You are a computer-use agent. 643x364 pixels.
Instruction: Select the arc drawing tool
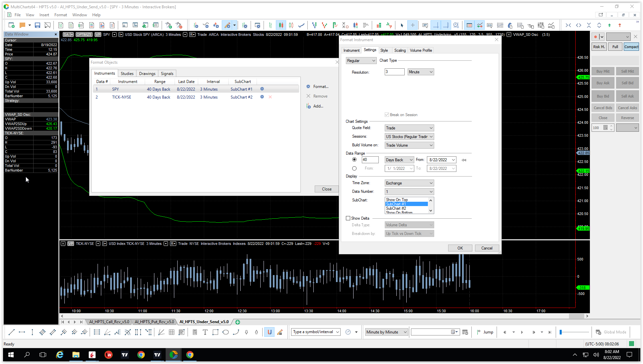click(236, 332)
